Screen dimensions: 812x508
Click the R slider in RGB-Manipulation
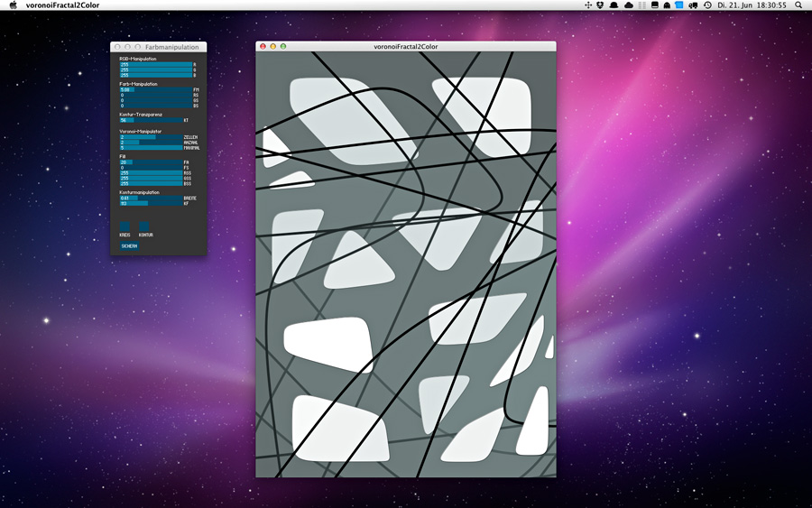pyautogui.click(x=155, y=65)
